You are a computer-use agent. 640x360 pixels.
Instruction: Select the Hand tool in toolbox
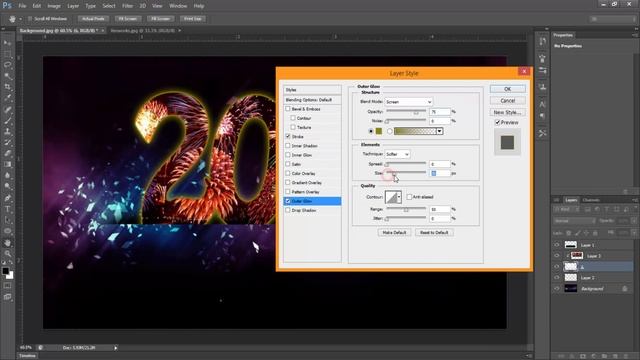7,243
